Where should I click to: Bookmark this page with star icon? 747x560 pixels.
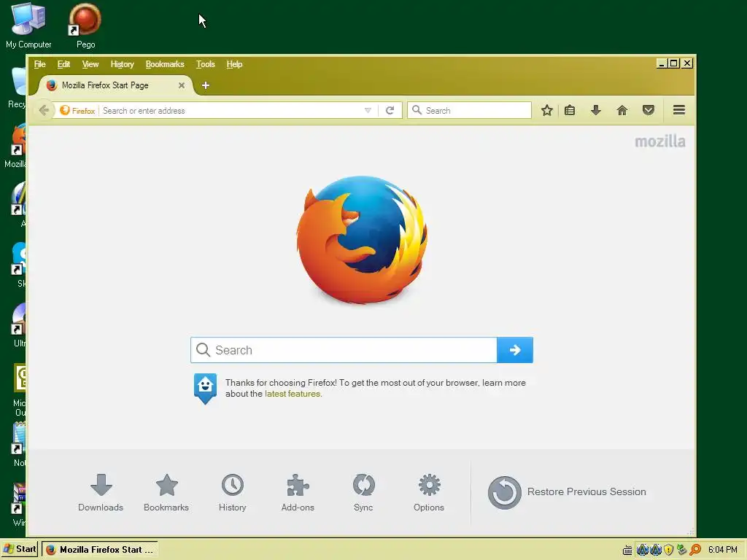point(547,111)
